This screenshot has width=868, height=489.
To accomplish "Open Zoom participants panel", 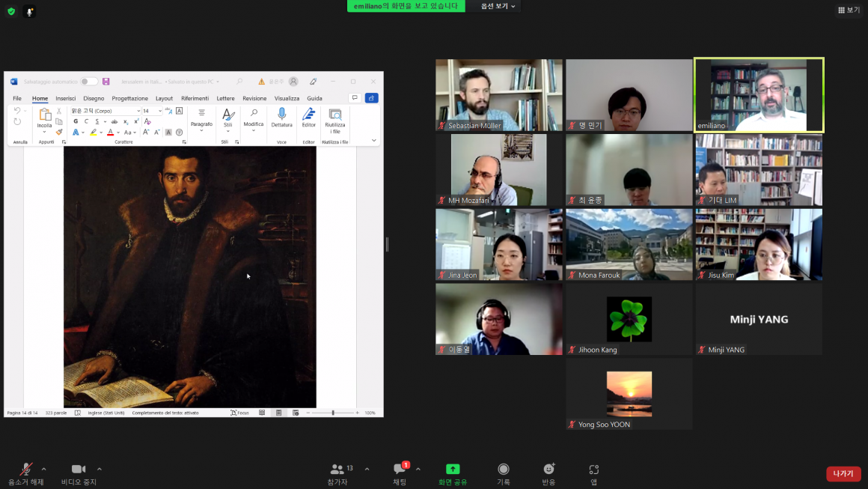I will [337, 474].
